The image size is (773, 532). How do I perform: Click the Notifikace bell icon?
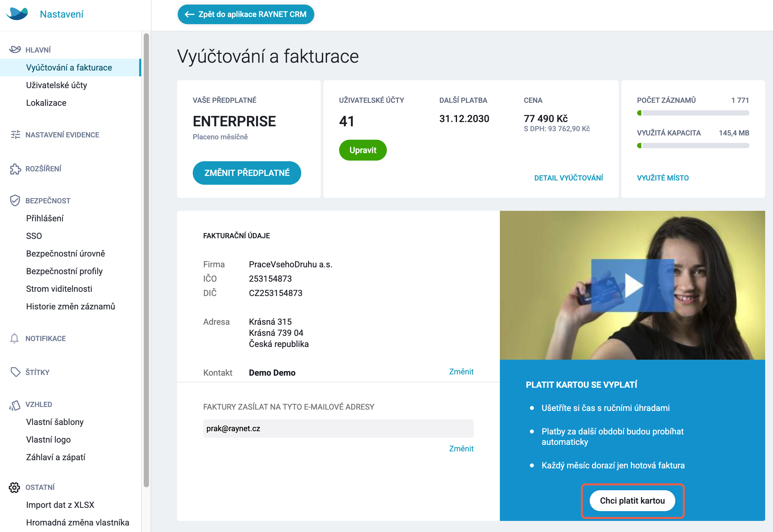tap(14, 338)
